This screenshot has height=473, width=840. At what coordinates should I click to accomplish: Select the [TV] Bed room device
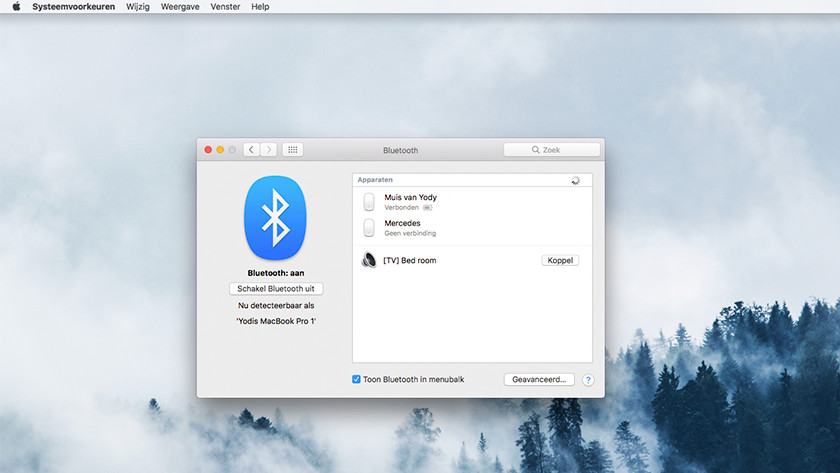[x=472, y=260]
